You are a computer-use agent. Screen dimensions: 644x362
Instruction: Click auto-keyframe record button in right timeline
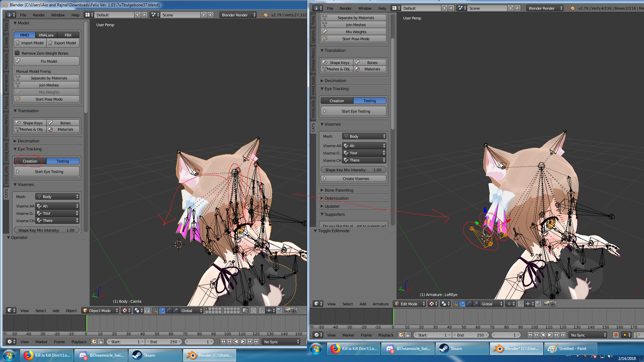pos(616,335)
